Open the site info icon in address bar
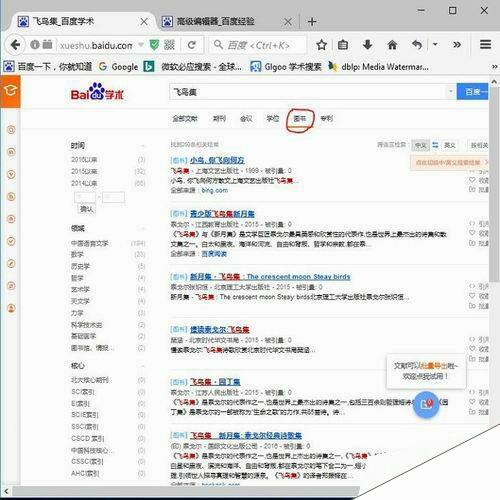The height and width of the screenshot is (500, 500). click(x=35, y=44)
